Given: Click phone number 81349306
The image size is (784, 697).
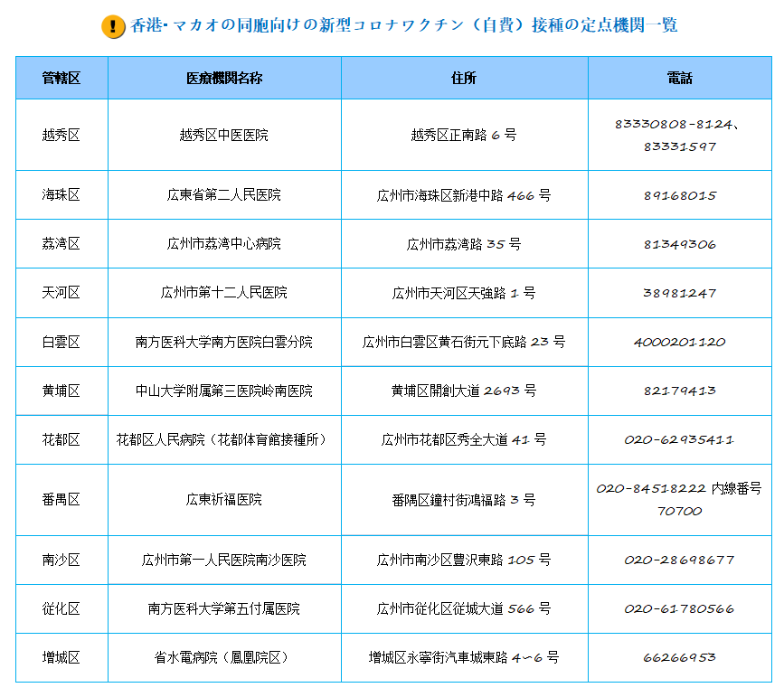Looking at the screenshot, I should (x=679, y=244).
